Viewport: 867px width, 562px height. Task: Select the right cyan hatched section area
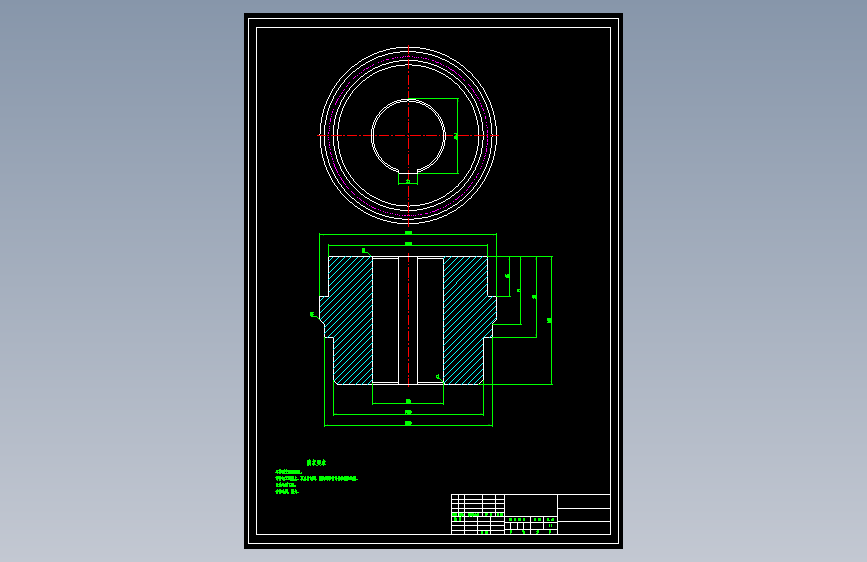(470, 320)
